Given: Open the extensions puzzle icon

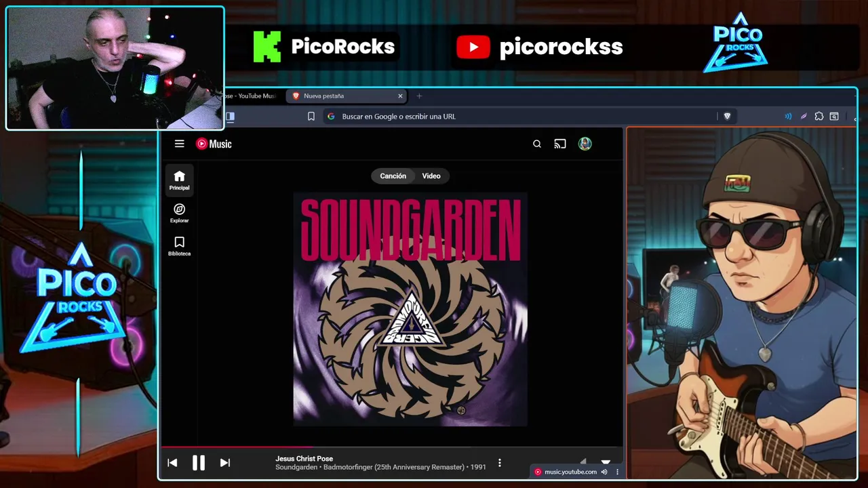Looking at the screenshot, I should click(x=819, y=117).
